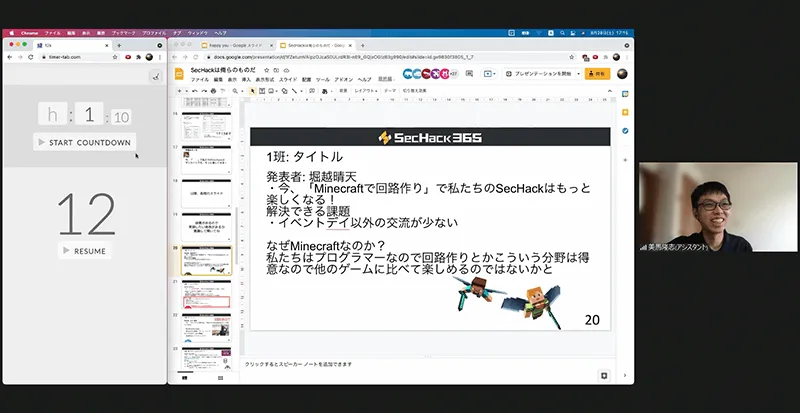Open present options dropdown arrow
Screen dimensions: 800x413
pos(579,74)
